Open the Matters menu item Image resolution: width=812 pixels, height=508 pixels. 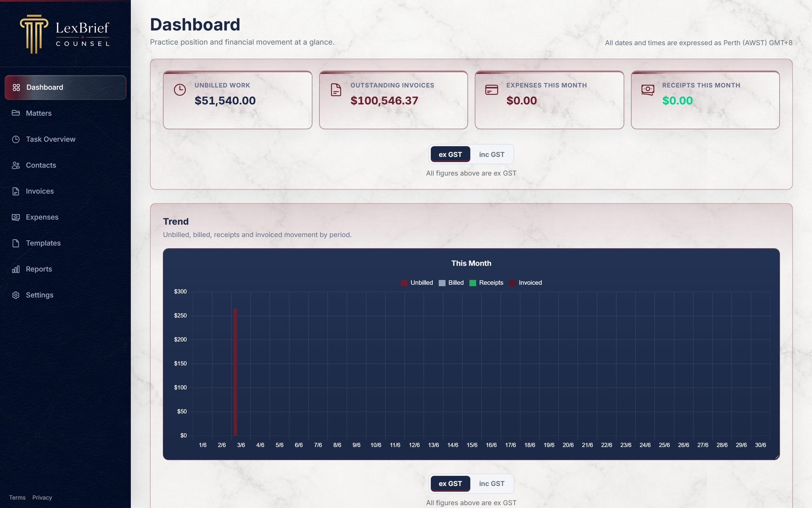coord(65,113)
